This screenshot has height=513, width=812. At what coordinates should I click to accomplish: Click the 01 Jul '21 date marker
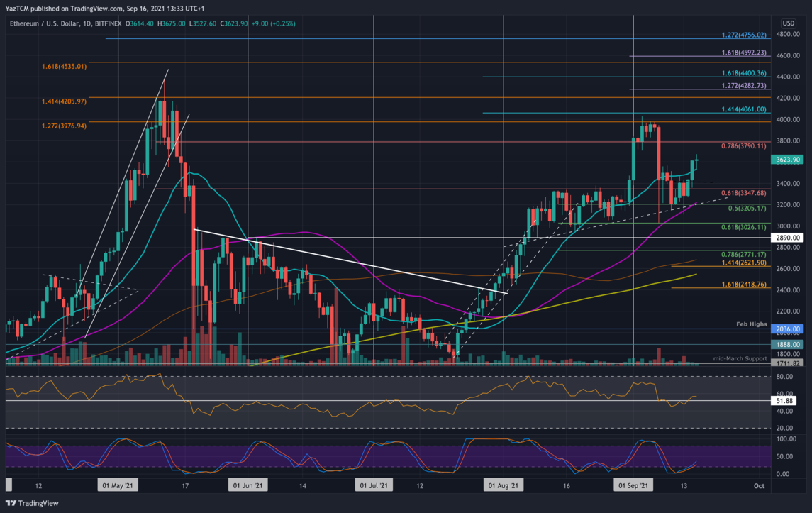373,486
